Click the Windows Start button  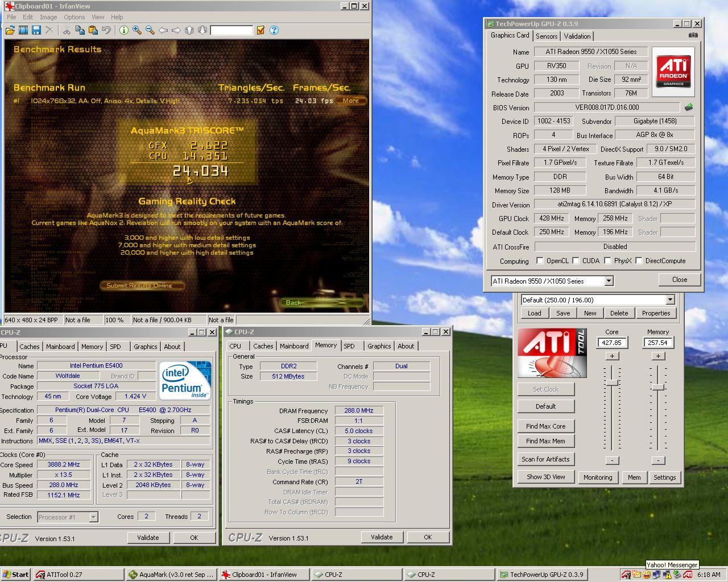pos(16,575)
